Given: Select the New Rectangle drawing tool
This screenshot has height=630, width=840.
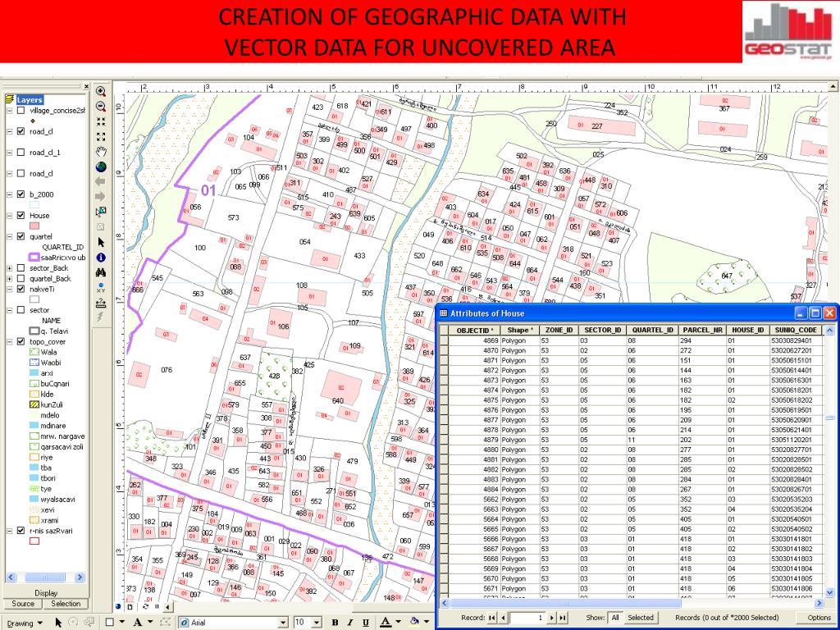Looking at the screenshot, I should pyautogui.click(x=109, y=623).
